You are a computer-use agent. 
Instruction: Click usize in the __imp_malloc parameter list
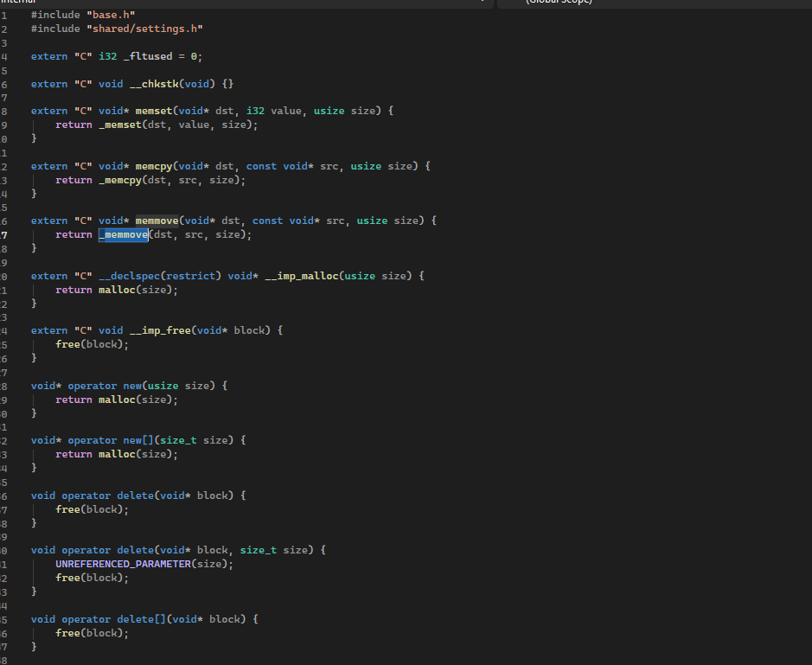click(x=360, y=276)
